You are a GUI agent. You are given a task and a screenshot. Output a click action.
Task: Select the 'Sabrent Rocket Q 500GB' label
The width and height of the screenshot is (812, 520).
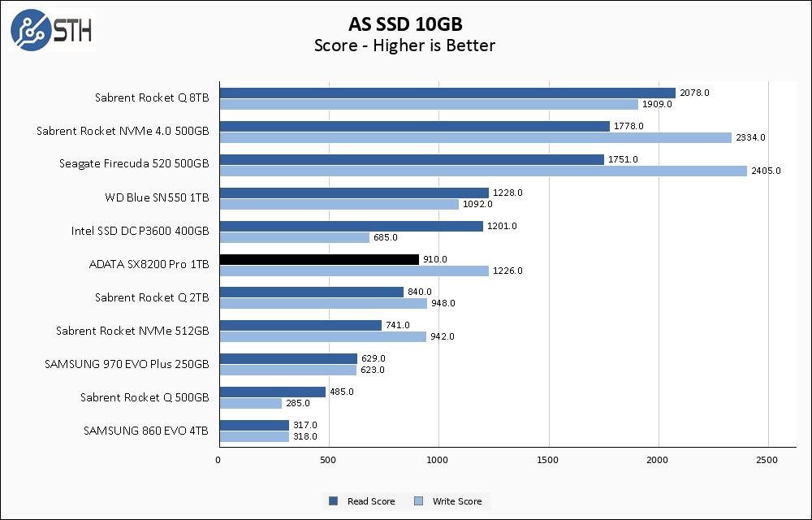point(145,397)
